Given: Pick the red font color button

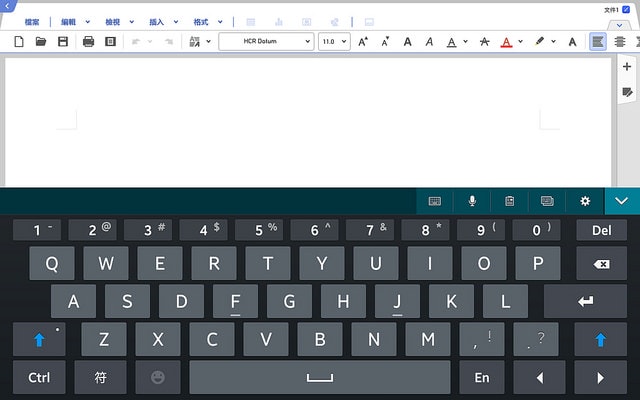Looking at the screenshot, I should (507, 42).
